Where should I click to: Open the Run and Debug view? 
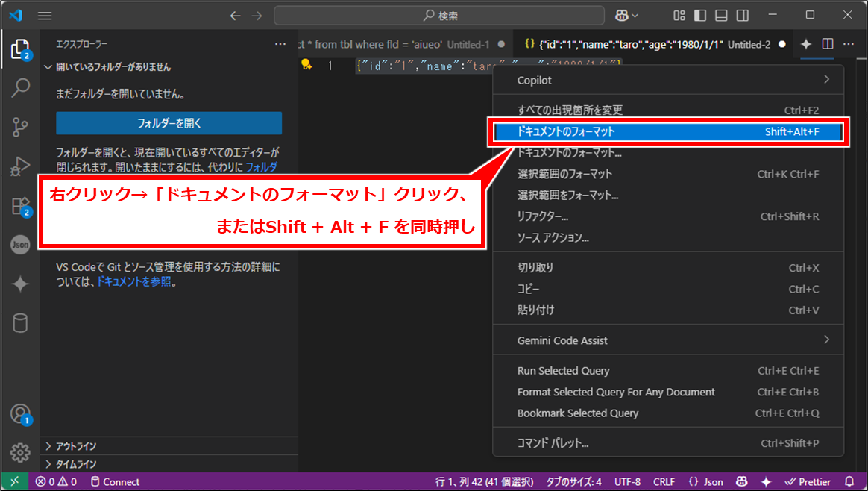[x=20, y=166]
